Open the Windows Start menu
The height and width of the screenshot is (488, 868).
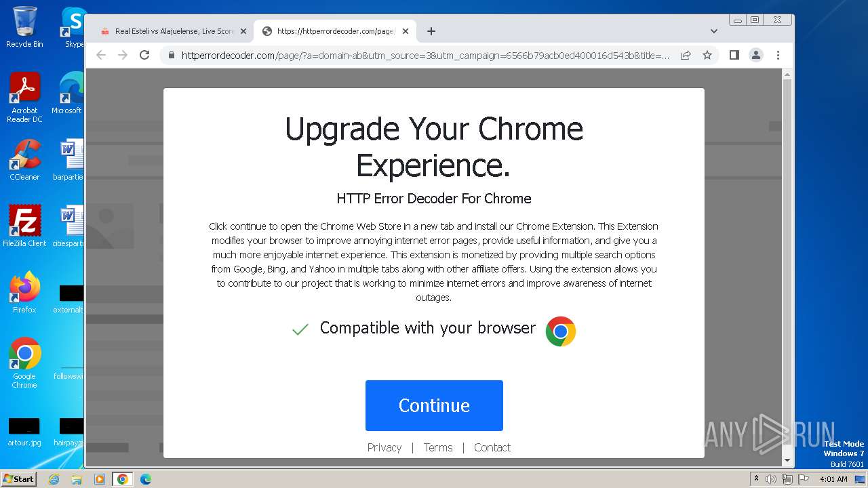click(18, 479)
